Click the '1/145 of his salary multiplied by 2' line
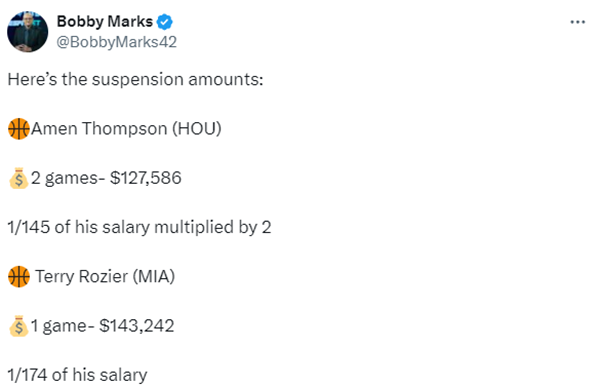Screen dimensions: 600x387 [x=139, y=227]
